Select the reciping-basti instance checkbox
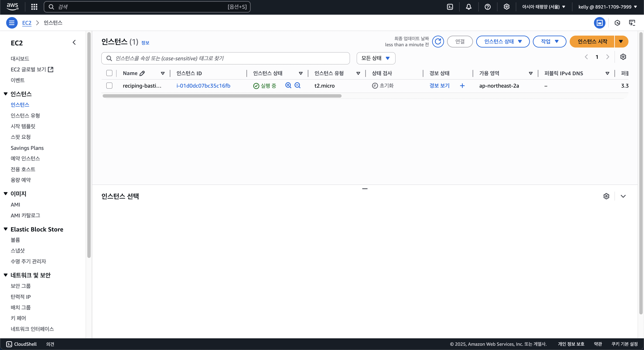The height and width of the screenshot is (350, 644). (x=109, y=85)
